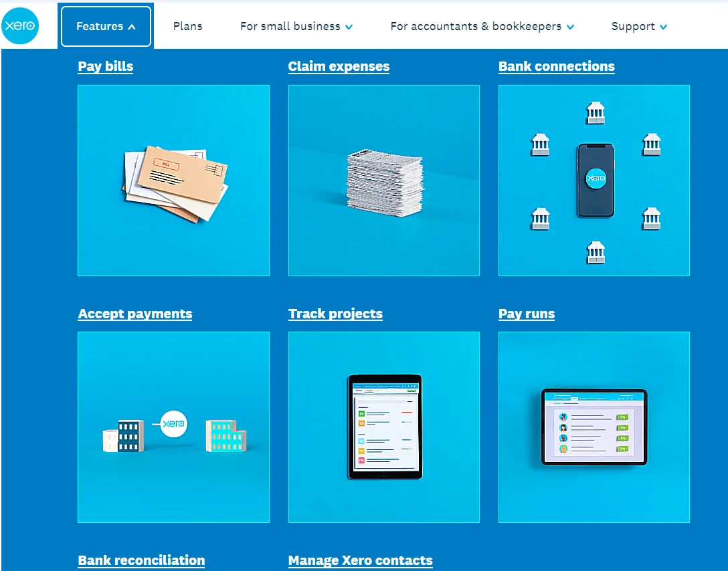
Task: Click the Track projects tablet image
Action: (384, 427)
